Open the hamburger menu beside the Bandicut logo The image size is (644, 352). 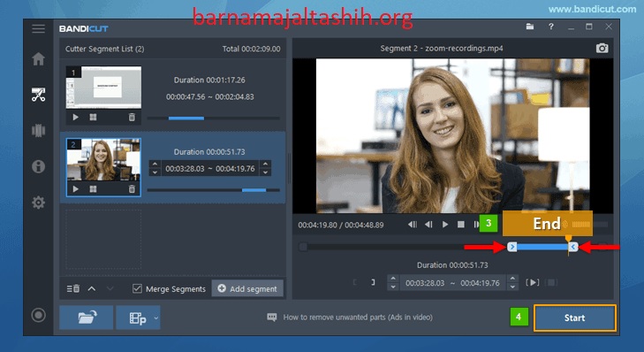pos(38,29)
